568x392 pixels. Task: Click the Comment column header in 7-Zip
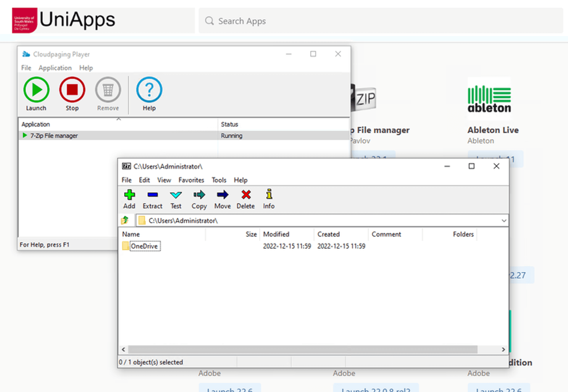(395, 234)
